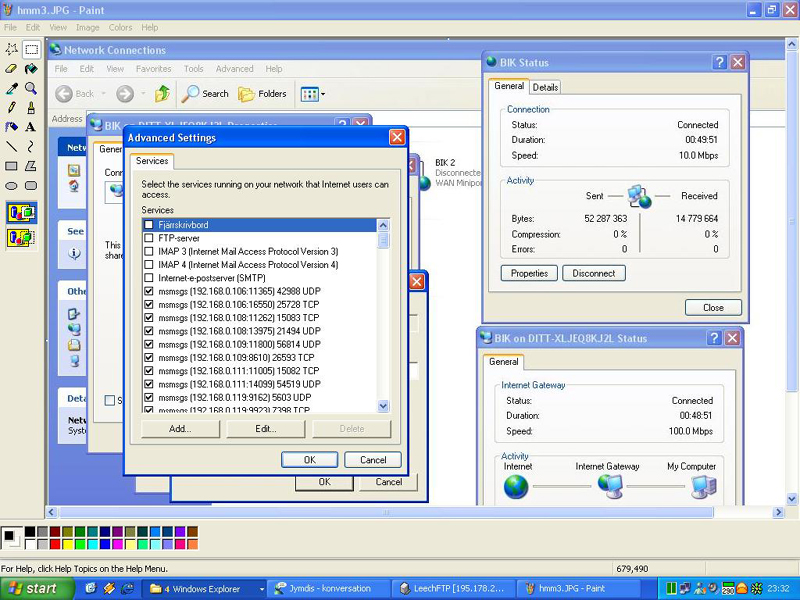Choose the Fill With Color bucket tool
This screenshot has width=800, height=600.
pyautogui.click(x=32, y=69)
